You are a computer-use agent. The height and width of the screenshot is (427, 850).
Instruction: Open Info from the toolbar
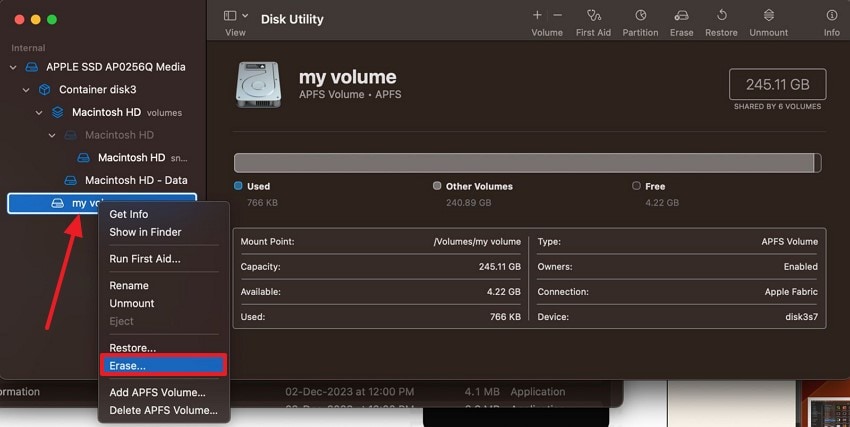tap(832, 15)
